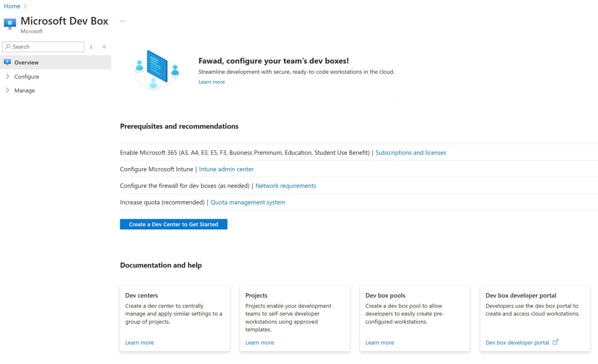Image resolution: width=598 pixels, height=364 pixels.
Task: Click the Microsoft Dev Box logo icon
Action: tap(9, 24)
